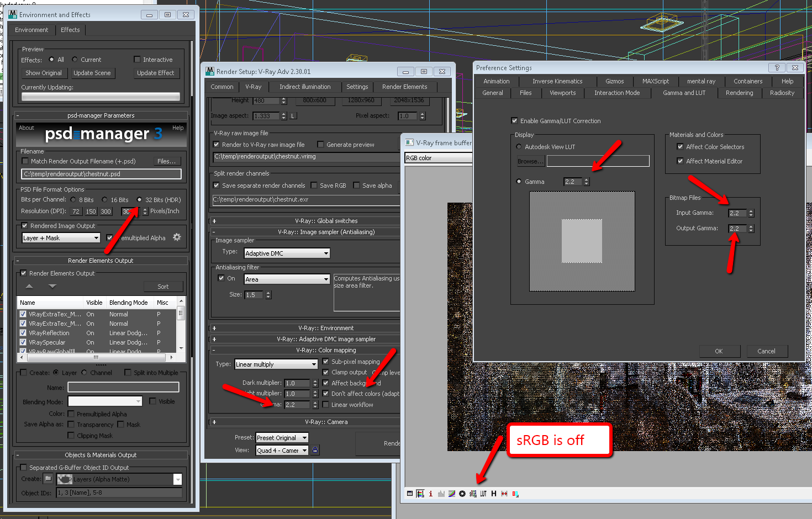Click Cancel in Preference Settings
The width and height of the screenshot is (812, 519).
(x=766, y=351)
